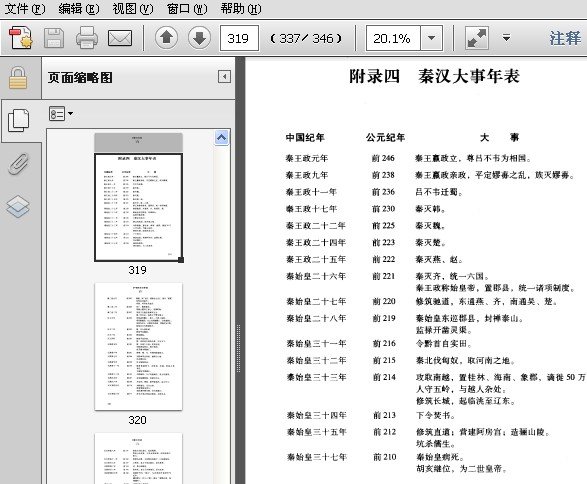Image resolution: width=587 pixels, height=484 pixels.
Task: Open the thumbnail options dropdown
Action: pos(61,113)
